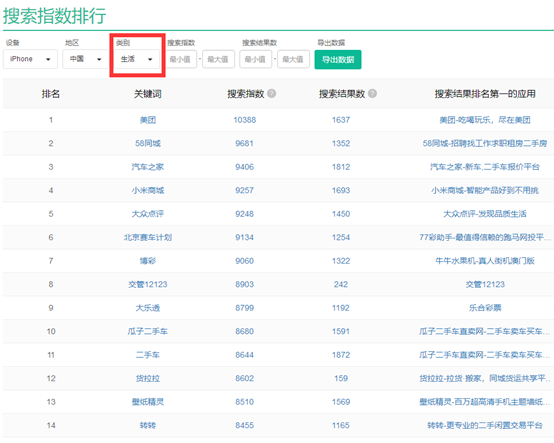The image size is (554, 443).
Task: Click search index value 9060
Action: 244,261
